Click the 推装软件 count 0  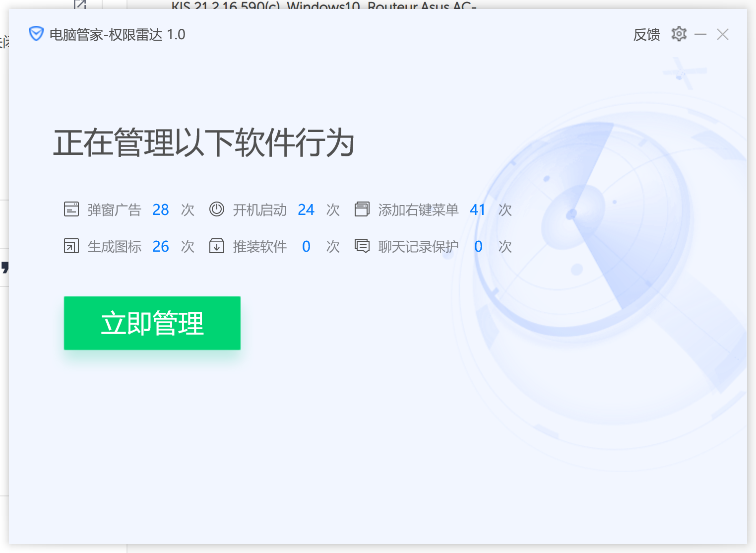point(306,247)
